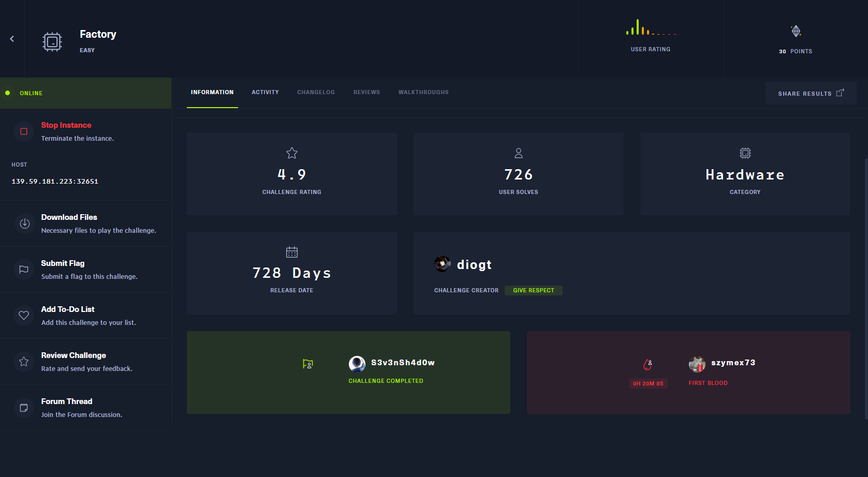The height and width of the screenshot is (477, 868).
Task: Click the Share Results button
Action: click(x=811, y=93)
